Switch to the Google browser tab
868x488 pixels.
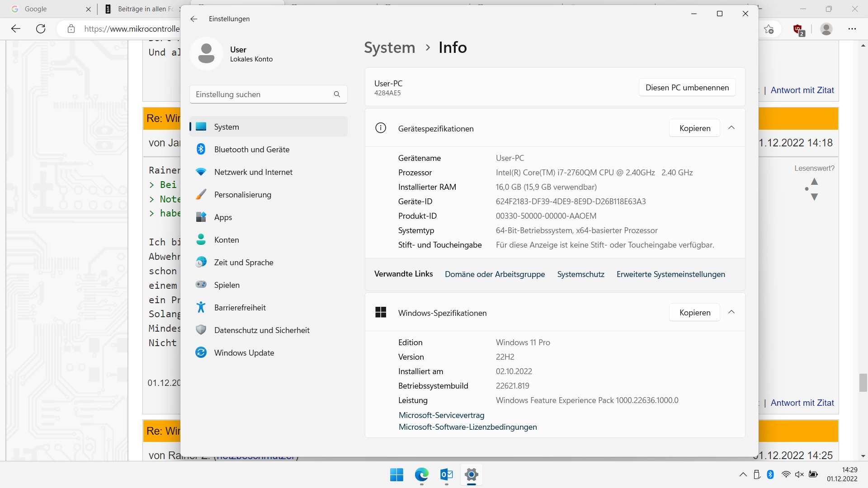coord(36,9)
